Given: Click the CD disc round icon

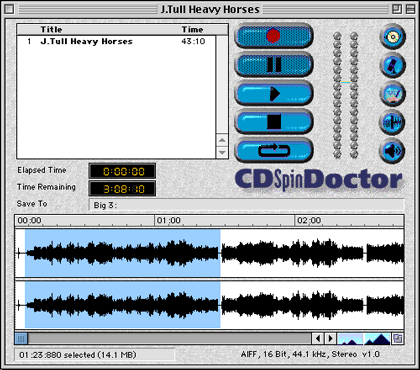Looking at the screenshot, I should (x=393, y=37).
